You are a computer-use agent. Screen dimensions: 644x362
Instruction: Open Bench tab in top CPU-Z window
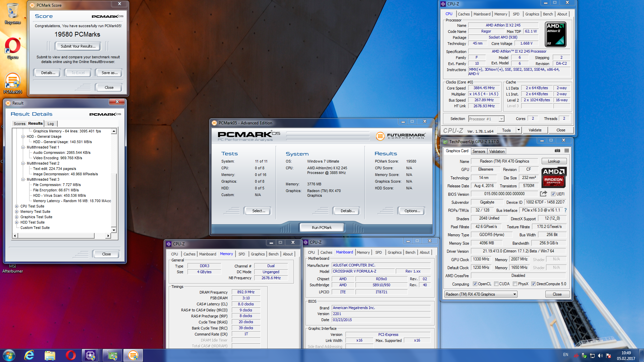[548, 14]
